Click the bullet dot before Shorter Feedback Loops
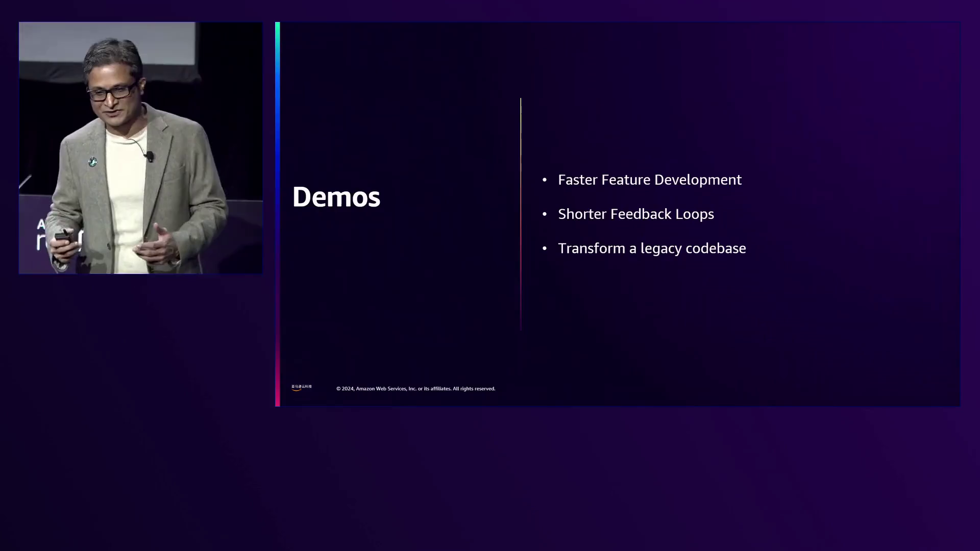 545,214
